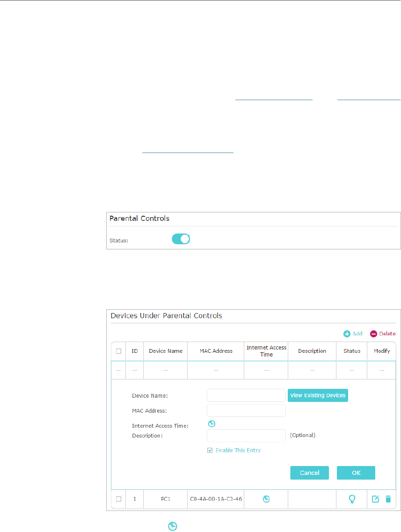
Task: Click the Add plus icon
Action: click(x=347, y=334)
